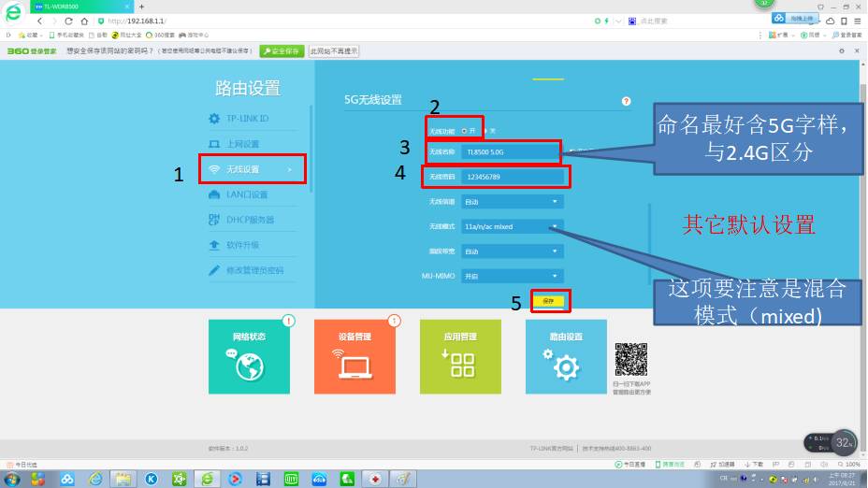868x488 pixels.
Task: Open the 游戏中心 bookmark
Action: coord(194,36)
